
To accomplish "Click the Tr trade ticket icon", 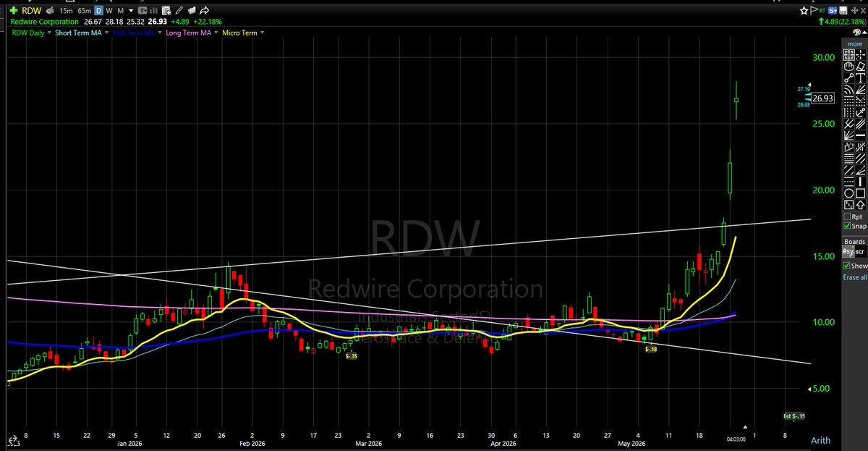I will click(142, 11).
